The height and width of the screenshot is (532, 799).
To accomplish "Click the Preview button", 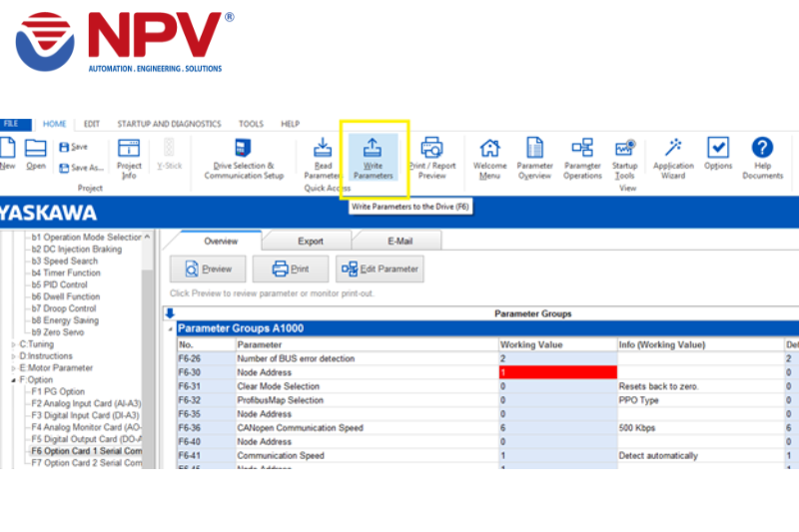I will (208, 268).
